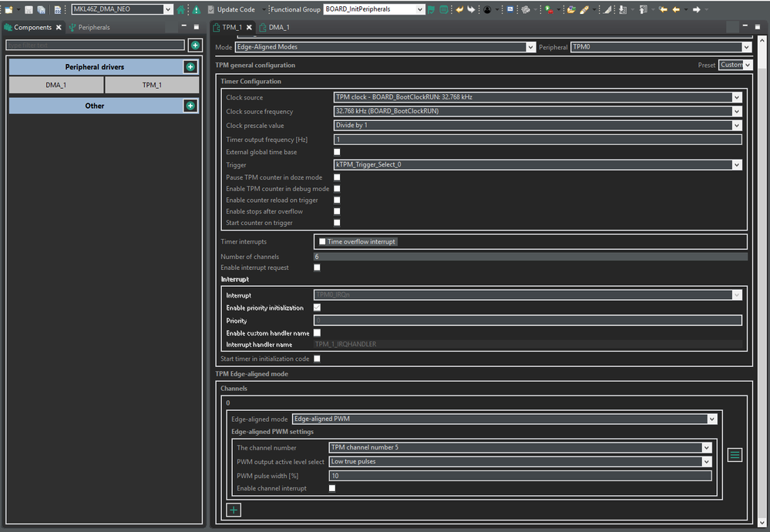Select the TPM_1 component button
Image resolution: width=770 pixels, height=532 pixels.
click(x=153, y=85)
